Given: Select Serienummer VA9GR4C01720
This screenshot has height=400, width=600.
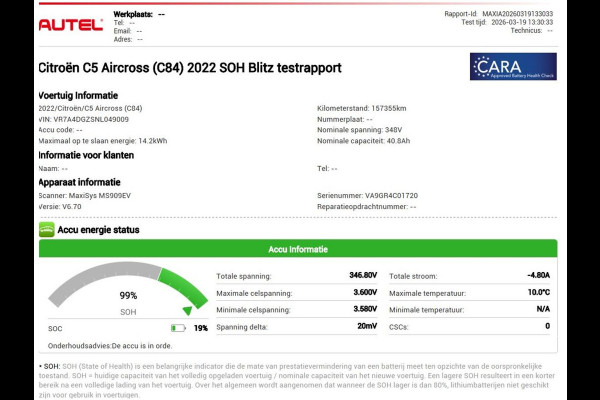Looking at the screenshot, I should (367, 196).
